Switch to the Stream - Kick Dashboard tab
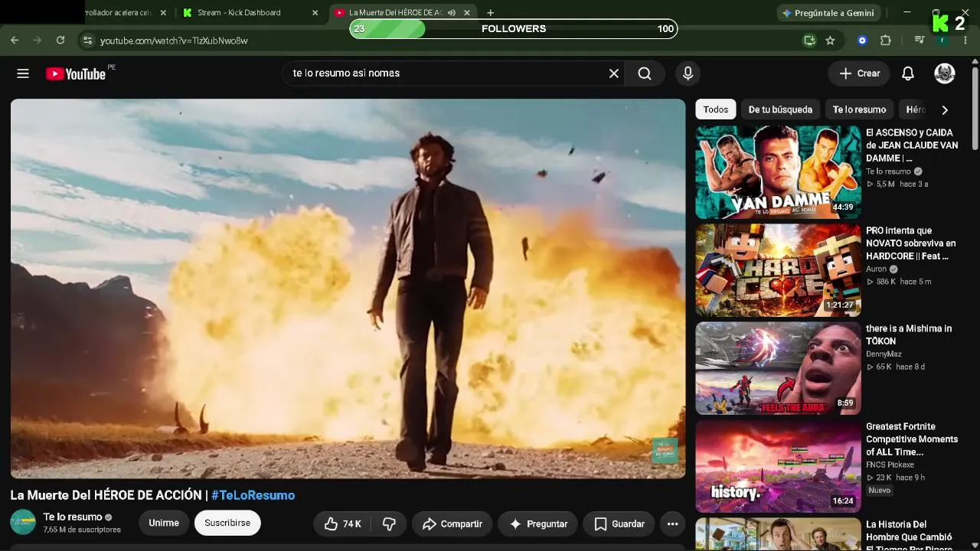Image resolution: width=980 pixels, height=551 pixels. coord(250,13)
